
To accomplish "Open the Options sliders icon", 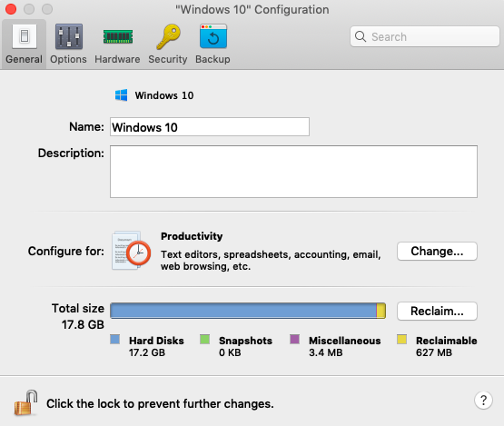I will pyautogui.click(x=68, y=36).
